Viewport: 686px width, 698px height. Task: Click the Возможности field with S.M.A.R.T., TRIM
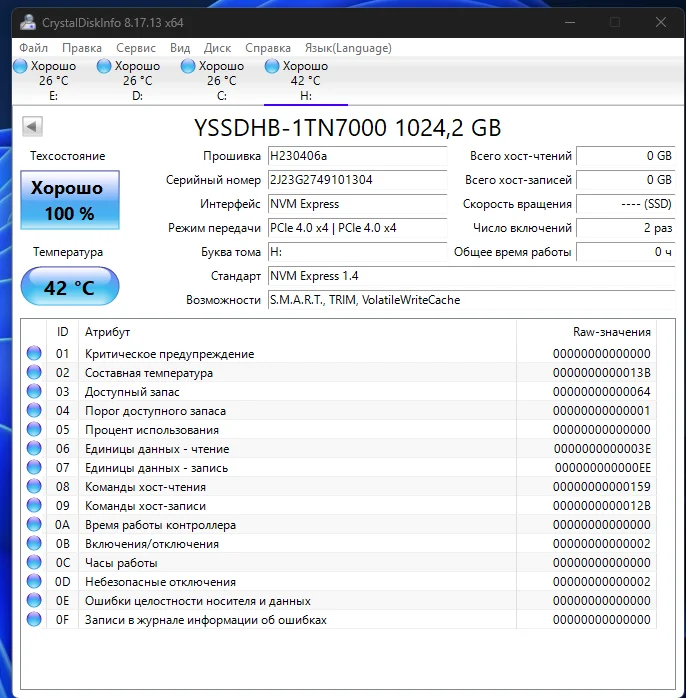pyautogui.click(x=471, y=300)
